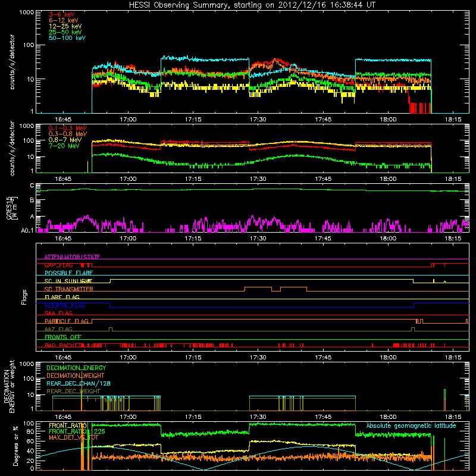Select the 3-6 keV legend label

point(62,14)
